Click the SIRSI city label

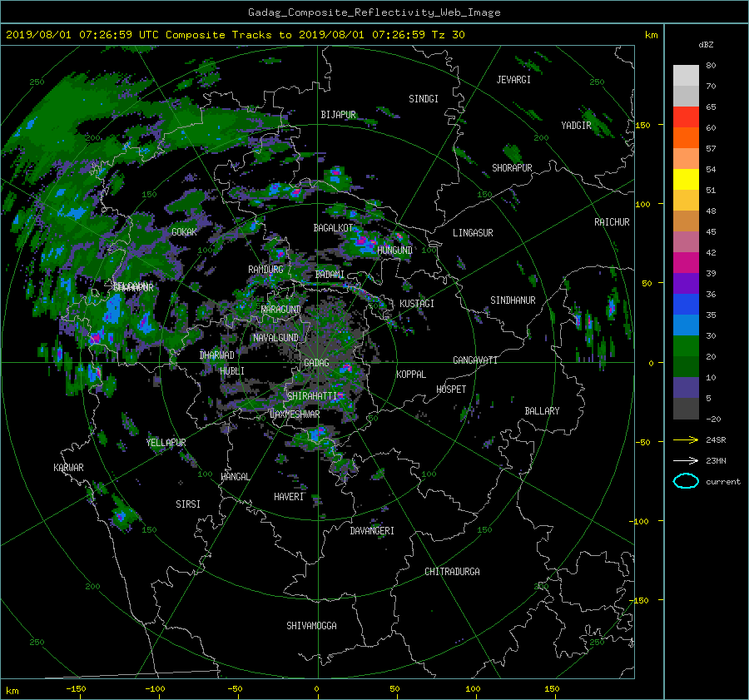click(x=188, y=504)
